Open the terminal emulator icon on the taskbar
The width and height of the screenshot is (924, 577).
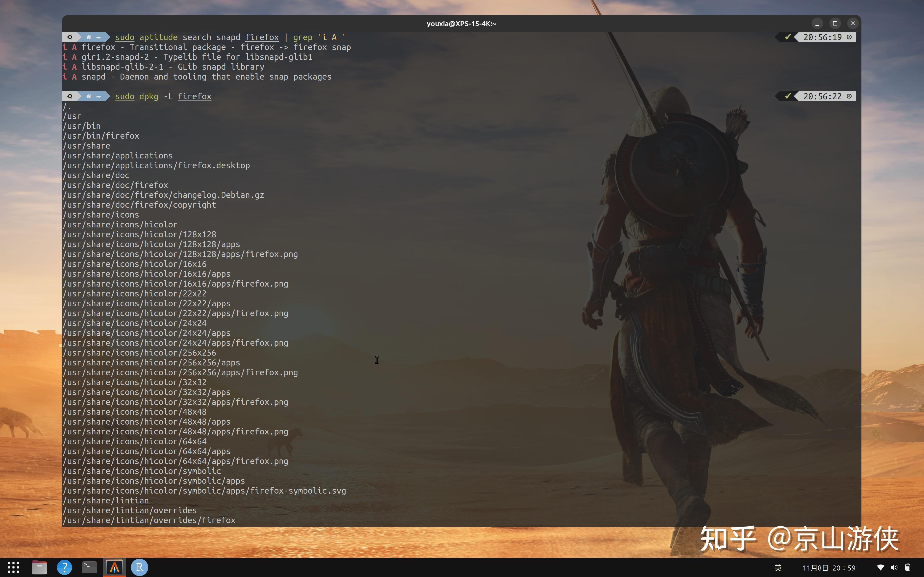coord(89,567)
